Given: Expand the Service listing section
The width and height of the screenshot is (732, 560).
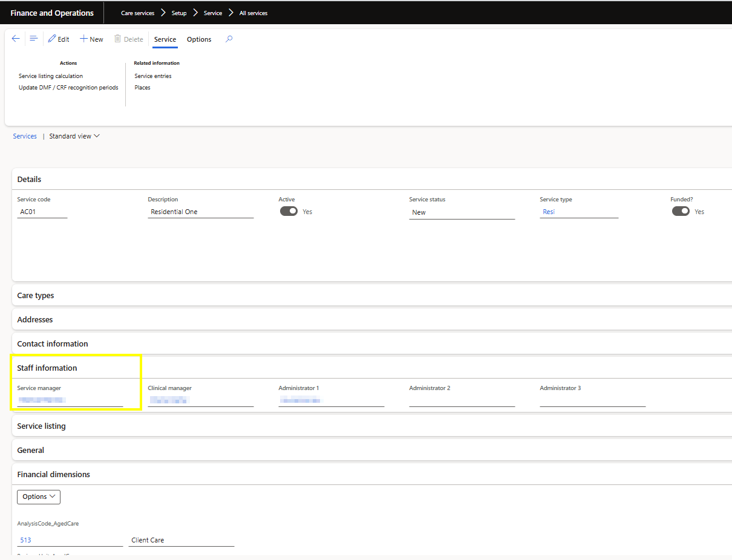Looking at the screenshot, I should (41, 426).
